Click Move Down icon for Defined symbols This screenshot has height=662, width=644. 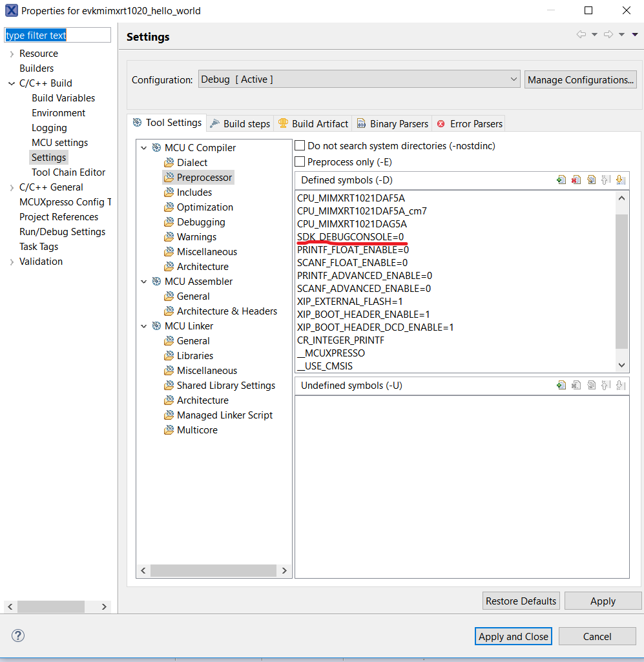620,180
